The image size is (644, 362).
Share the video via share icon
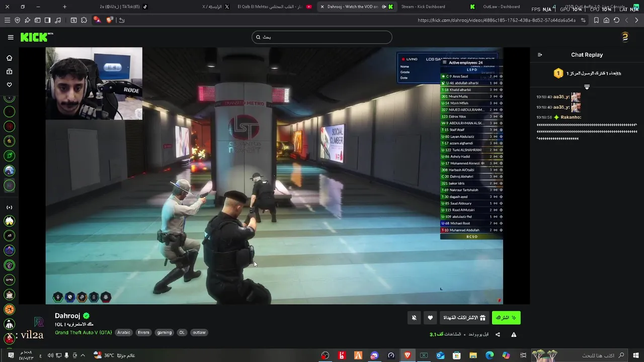click(498, 334)
